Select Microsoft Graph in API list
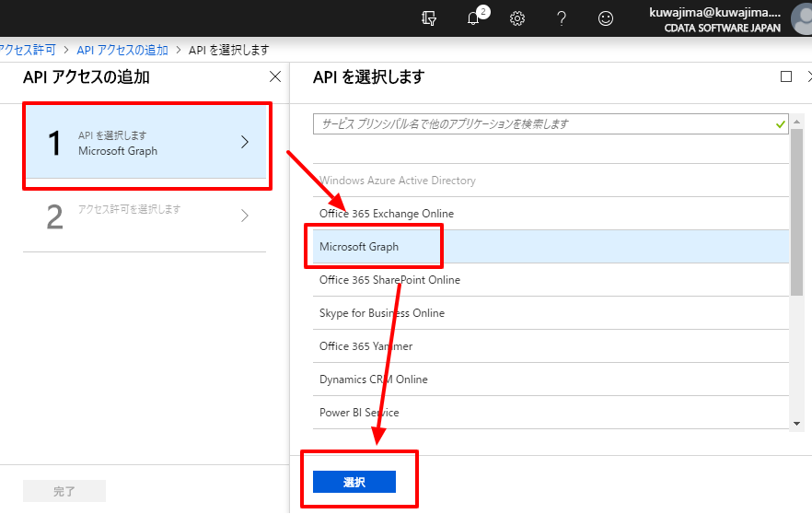 point(551,247)
